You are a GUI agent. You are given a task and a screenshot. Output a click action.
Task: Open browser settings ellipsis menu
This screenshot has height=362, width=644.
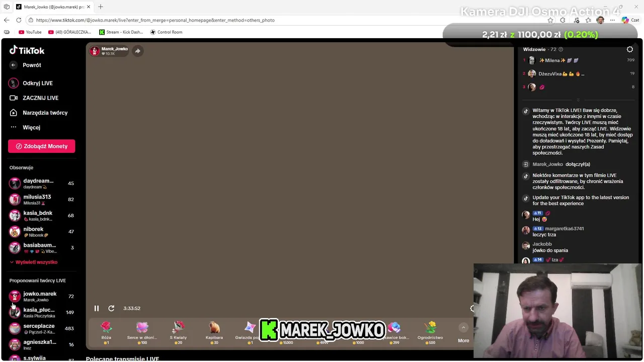pyautogui.click(x=612, y=20)
